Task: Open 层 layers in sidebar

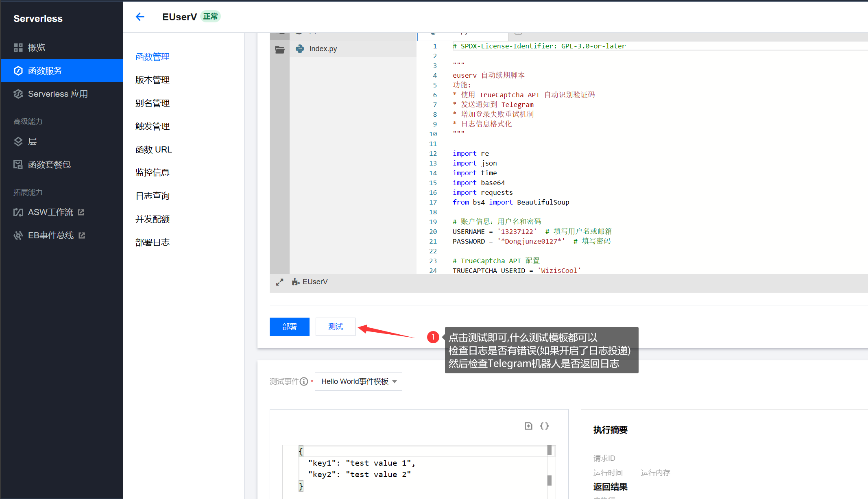Action: pyautogui.click(x=32, y=142)
